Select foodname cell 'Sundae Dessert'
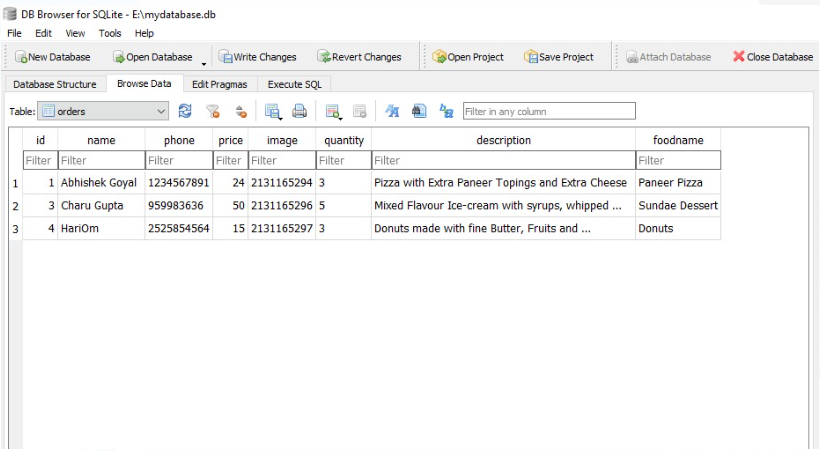The image size is (820, 451). coord(678,206)
